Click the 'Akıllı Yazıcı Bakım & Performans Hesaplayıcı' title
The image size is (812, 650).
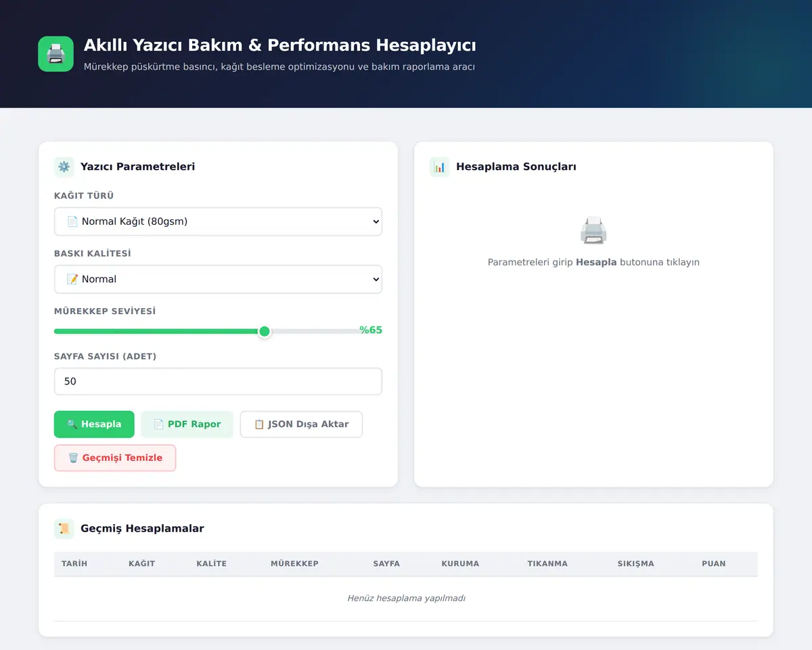click(280, 45)
